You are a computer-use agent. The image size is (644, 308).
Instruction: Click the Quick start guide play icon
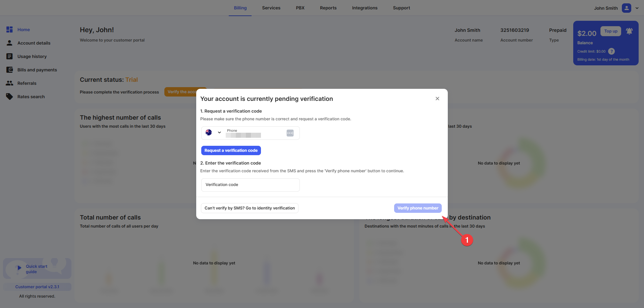click(19, 268)
